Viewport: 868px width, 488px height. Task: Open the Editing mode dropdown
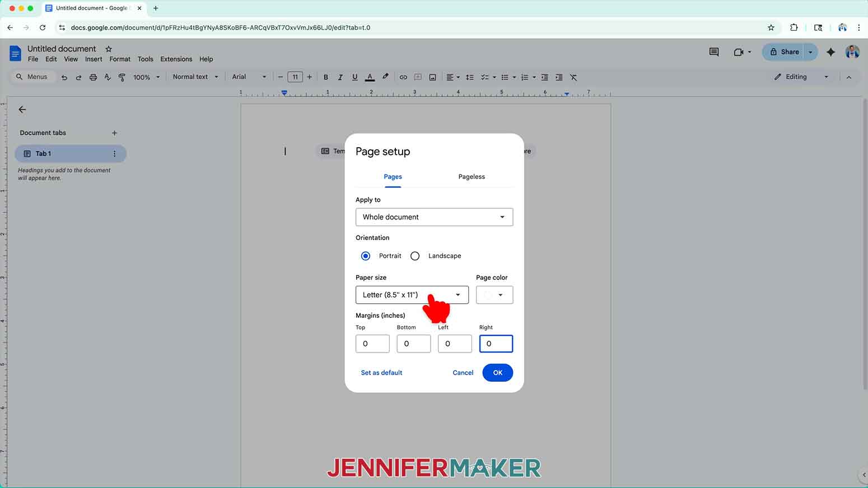tap(801, 77)
